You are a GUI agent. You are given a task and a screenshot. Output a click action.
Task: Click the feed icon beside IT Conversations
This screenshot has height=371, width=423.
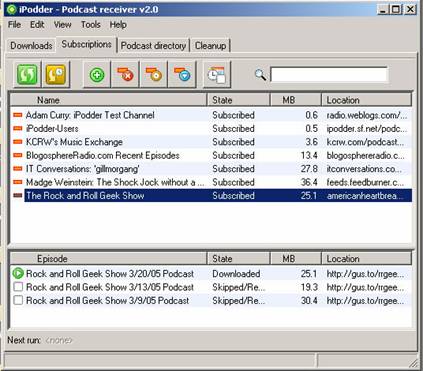tap(18, 169)
